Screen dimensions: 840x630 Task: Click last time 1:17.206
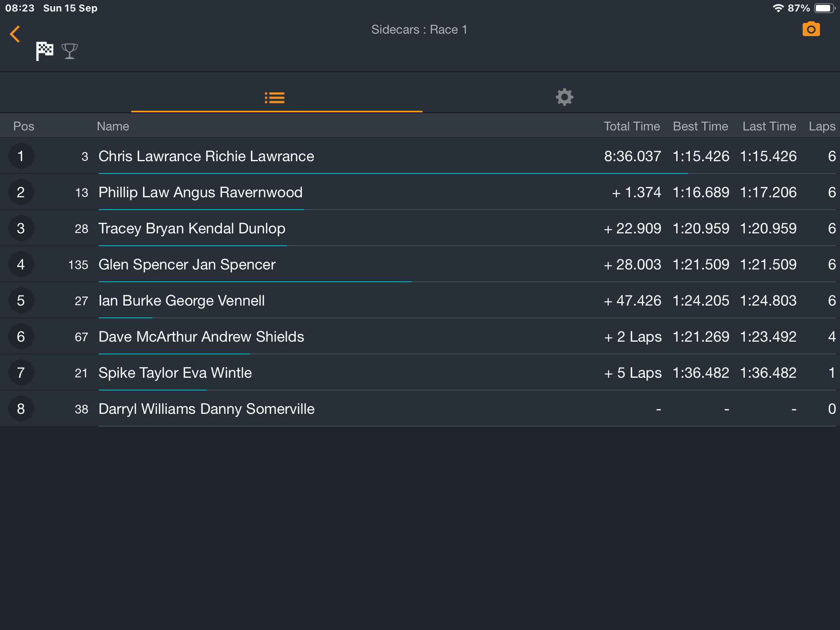[768, 192]
